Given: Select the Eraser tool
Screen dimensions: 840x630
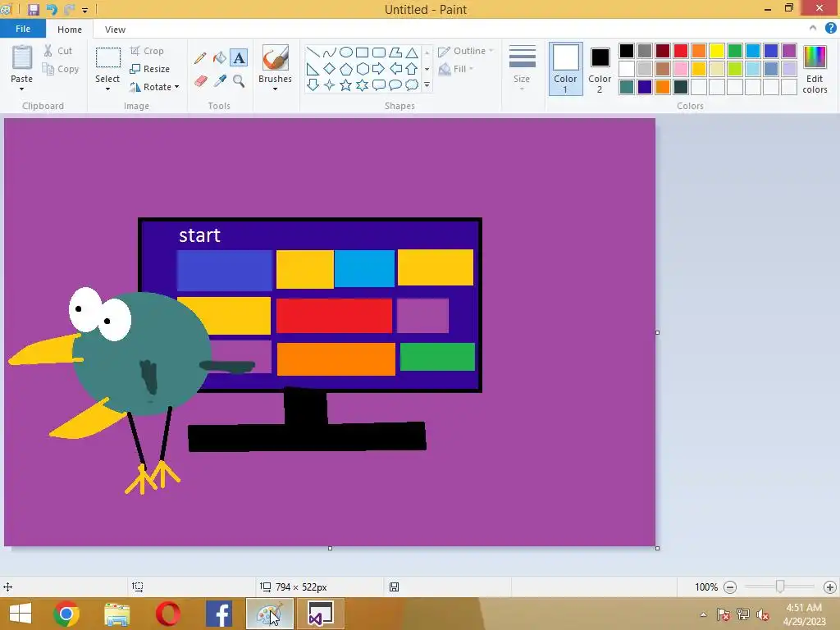Looking at the screenshot, I should 200,81.
